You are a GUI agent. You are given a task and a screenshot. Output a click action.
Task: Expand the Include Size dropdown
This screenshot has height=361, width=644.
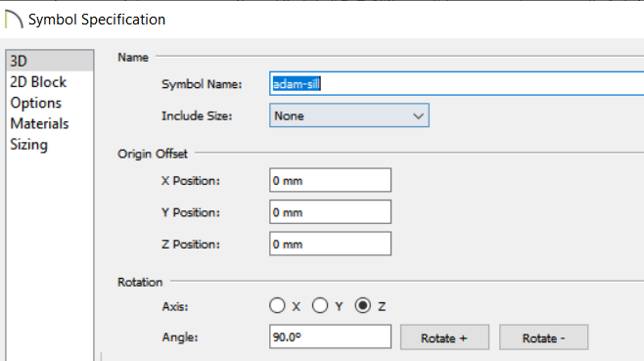[x=349, y=115]
